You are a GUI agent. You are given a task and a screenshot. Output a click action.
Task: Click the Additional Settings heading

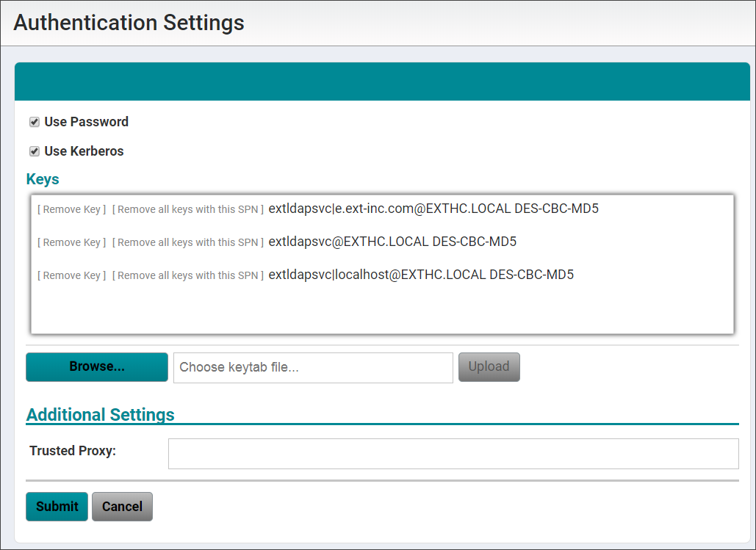pyautogui.click(x=101, y=414)
